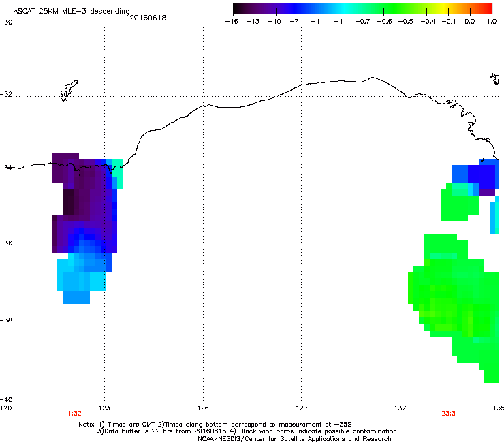Screen dimensions: 504x443
Task: Click the colorbar value -0.4
Action: [428, 22]
